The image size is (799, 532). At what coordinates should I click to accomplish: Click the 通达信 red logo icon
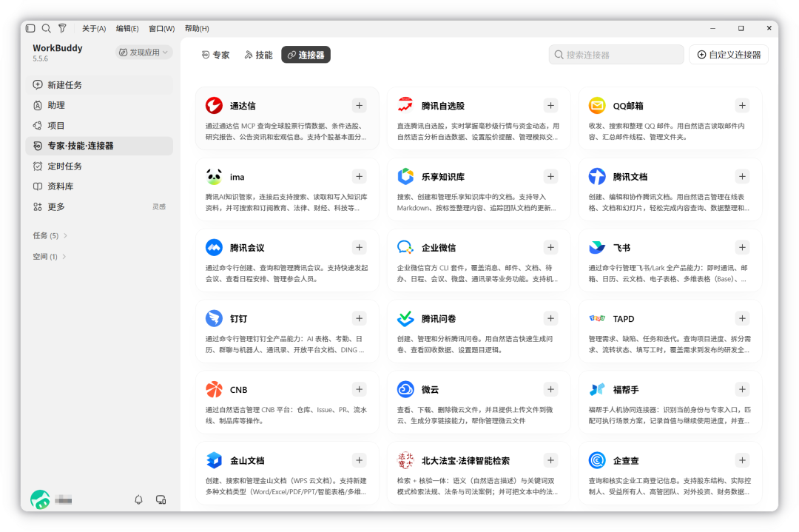point(214,106)
